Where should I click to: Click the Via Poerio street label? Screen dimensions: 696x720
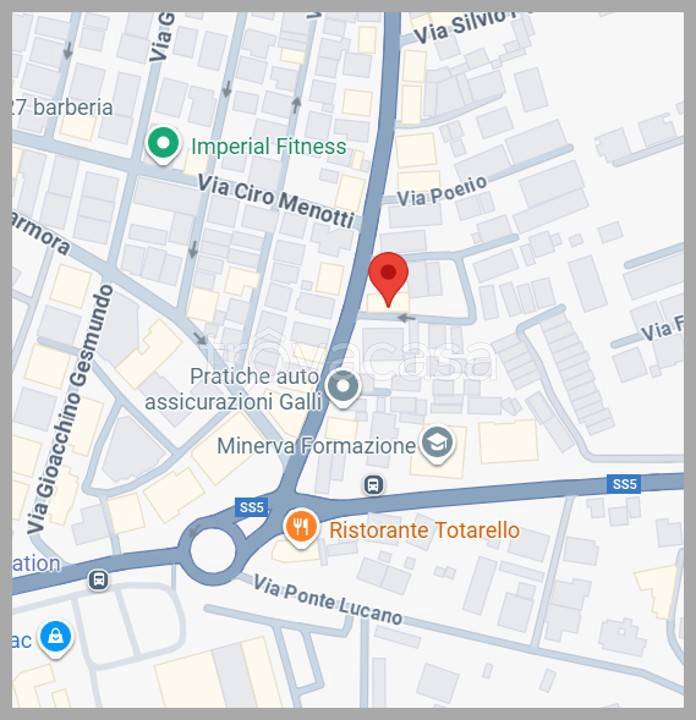tap(442, 191)
